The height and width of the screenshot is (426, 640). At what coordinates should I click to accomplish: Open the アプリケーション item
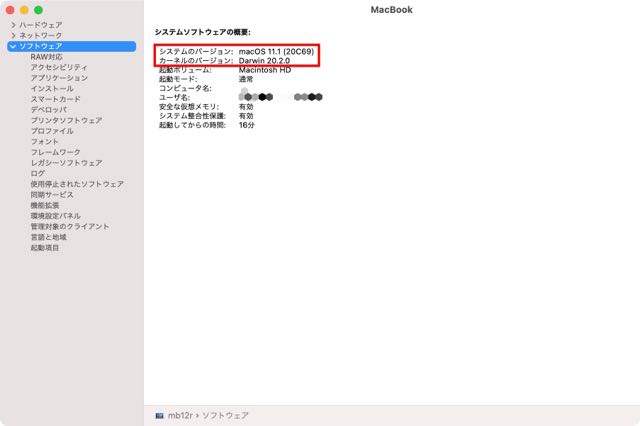click(x=59, y=78)
